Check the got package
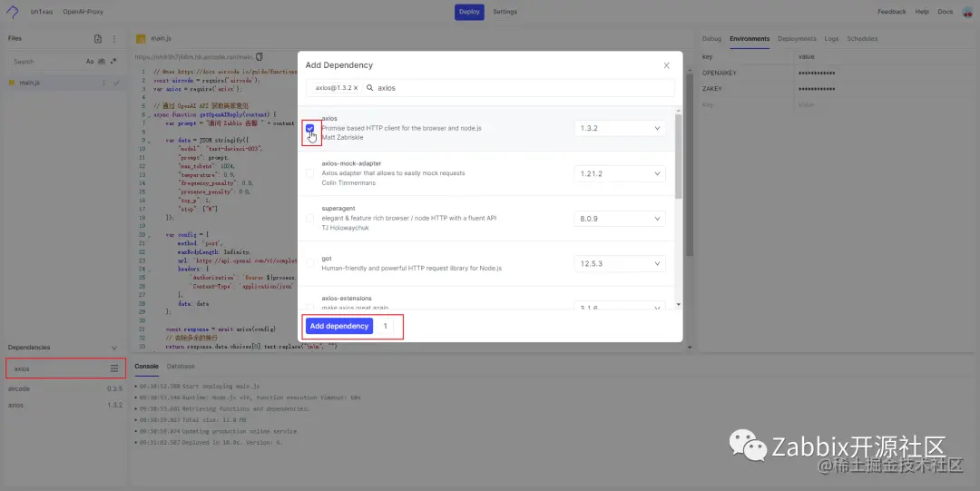The width and height of the screenshot is (980, 491). (x=310, y=263)
